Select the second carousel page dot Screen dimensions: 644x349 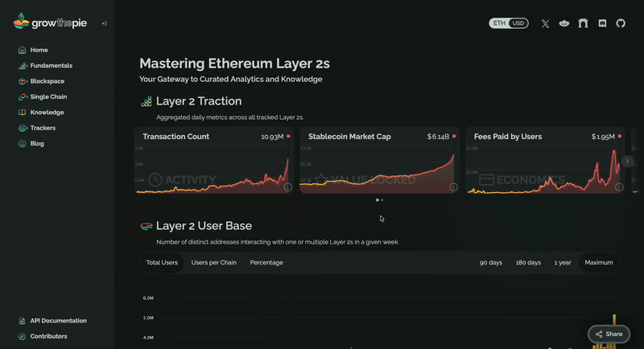[x=382, y=200]
